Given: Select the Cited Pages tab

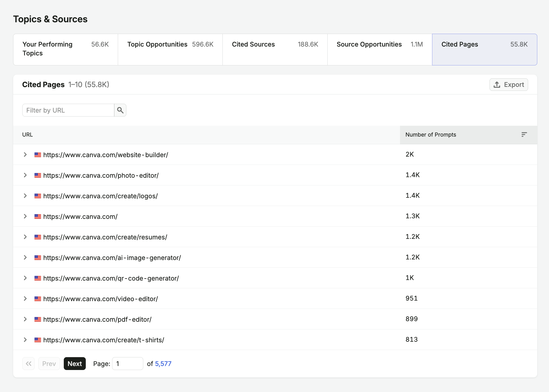Looking at the screenshot, I should tap(485, 49).
